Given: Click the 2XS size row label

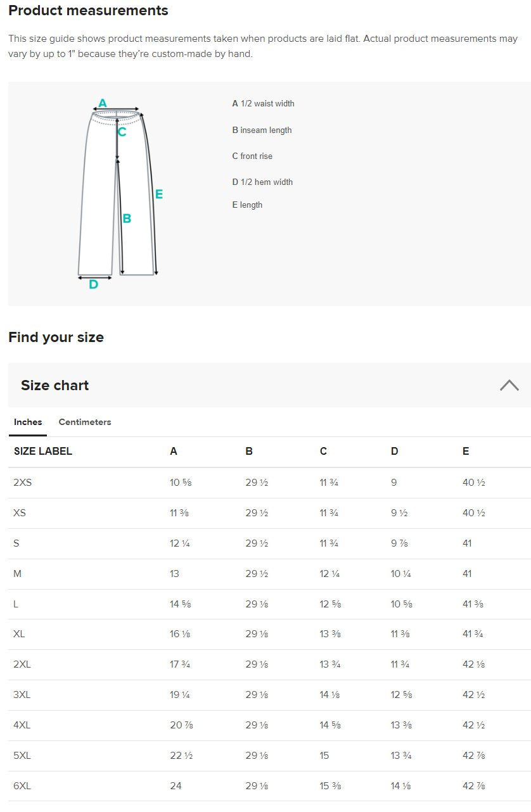Looking at the screenshot, I should coord(22,483).
